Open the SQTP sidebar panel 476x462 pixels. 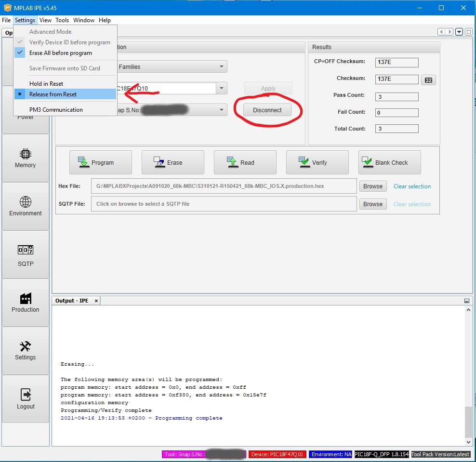point(26,255)
